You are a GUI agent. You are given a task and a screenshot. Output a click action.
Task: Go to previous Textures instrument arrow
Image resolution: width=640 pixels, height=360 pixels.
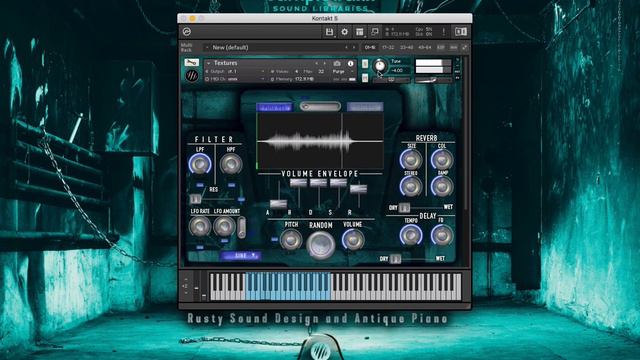(316, 63)
